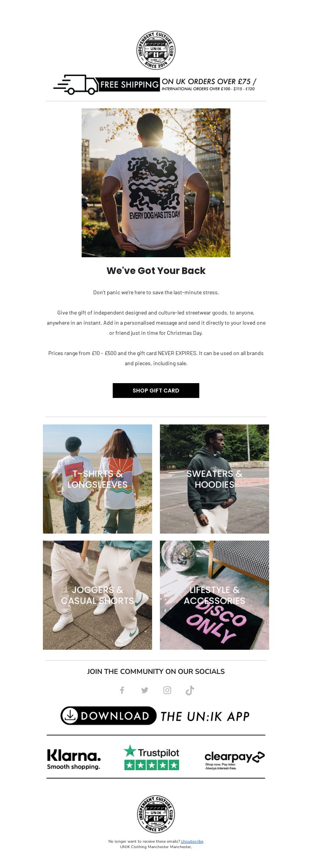This screenshot has width=312, height=868.
Task: Click the SHOP GIFT CARD button
Action: tap(156, 391)
